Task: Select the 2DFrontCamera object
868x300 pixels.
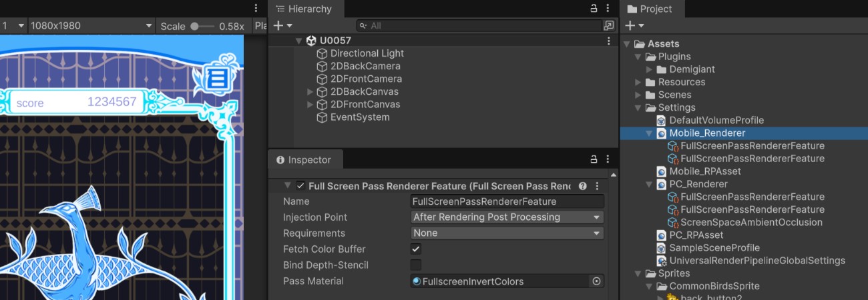Action: (366, 79)
